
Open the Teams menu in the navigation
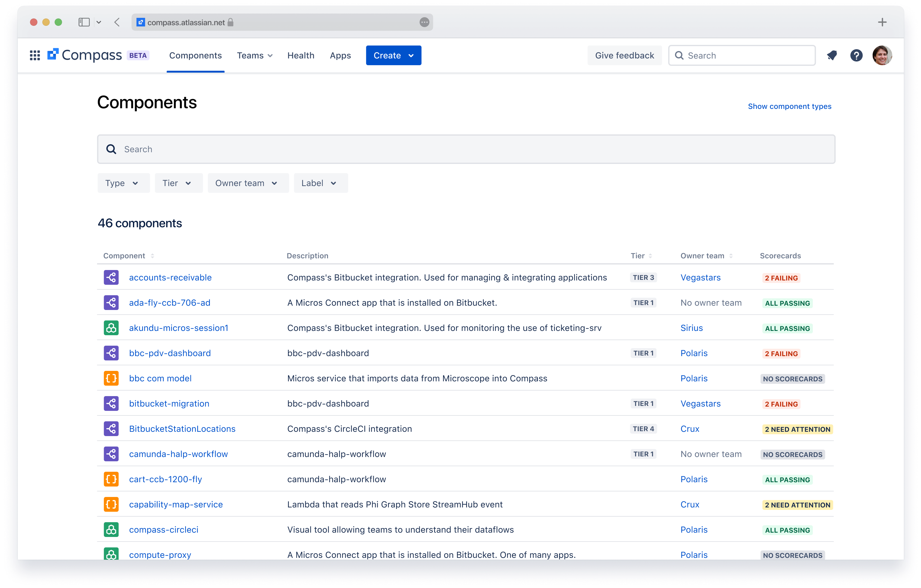254,55
